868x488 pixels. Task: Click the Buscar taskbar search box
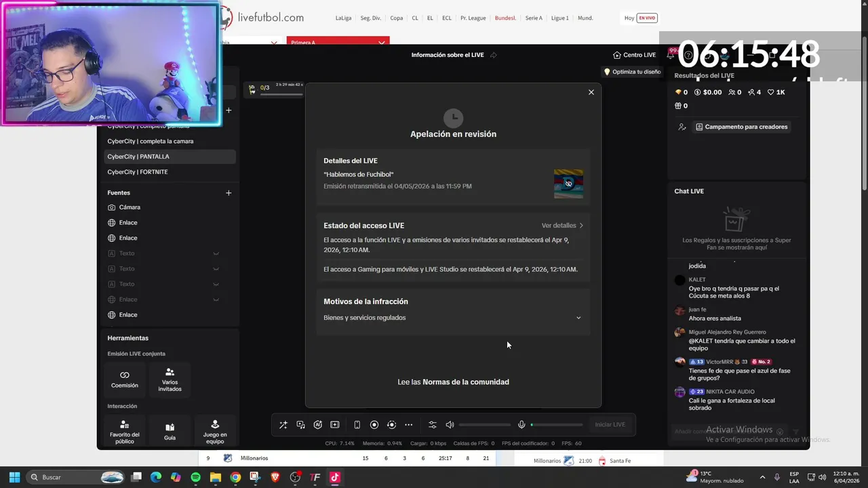(x=76, y=477)
